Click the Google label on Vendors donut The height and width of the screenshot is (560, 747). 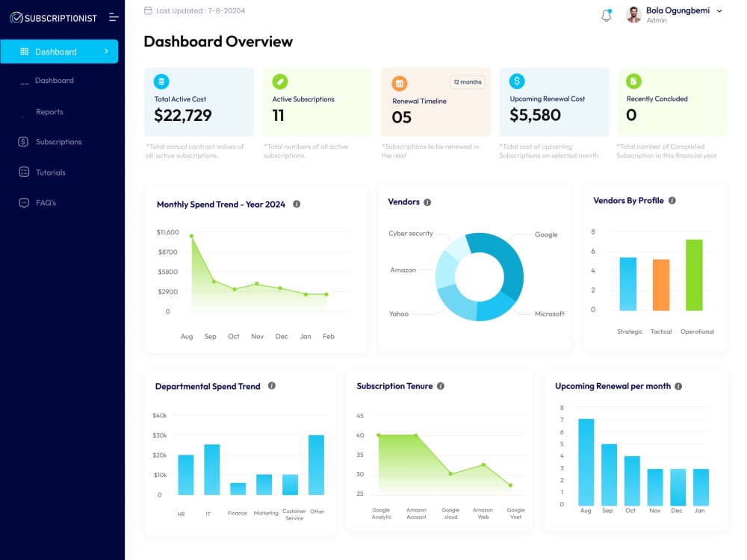pyautogui.click(x=546, y=234)
